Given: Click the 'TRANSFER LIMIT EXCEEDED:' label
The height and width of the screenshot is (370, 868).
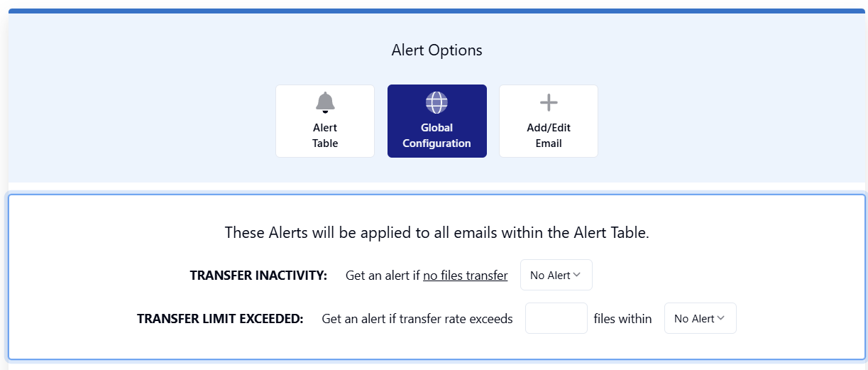Looking at the screenshot, I should point(220,319).
